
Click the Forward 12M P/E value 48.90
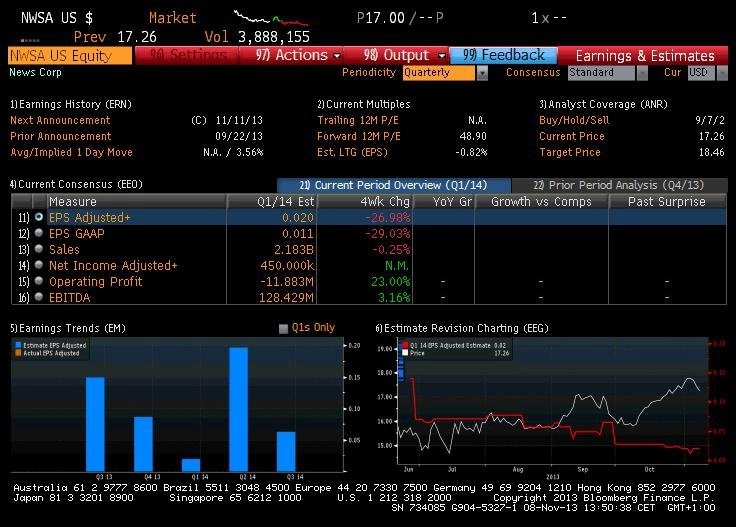(x=473, y=136)
